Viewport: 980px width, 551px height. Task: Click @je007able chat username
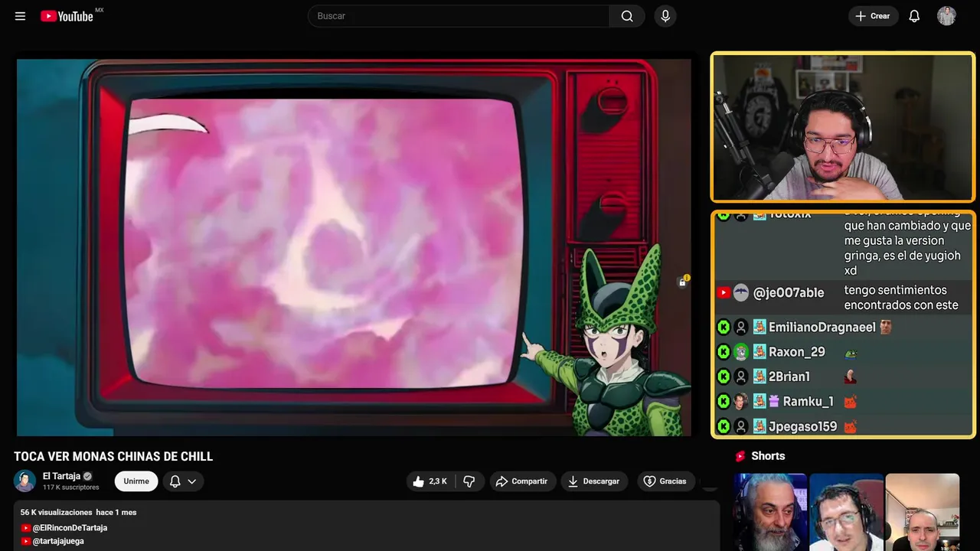[x=789, y=293]
